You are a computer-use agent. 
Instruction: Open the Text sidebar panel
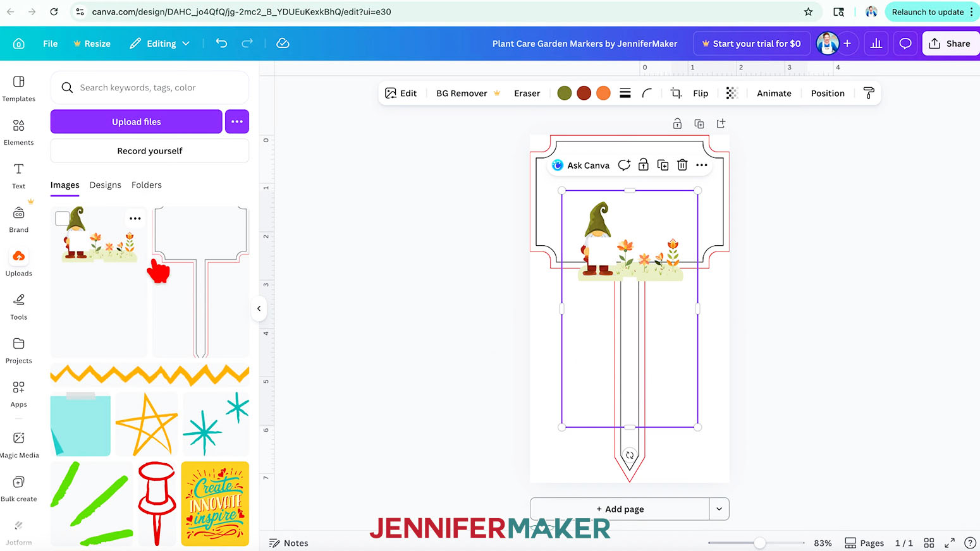click(x=19, y=176)
